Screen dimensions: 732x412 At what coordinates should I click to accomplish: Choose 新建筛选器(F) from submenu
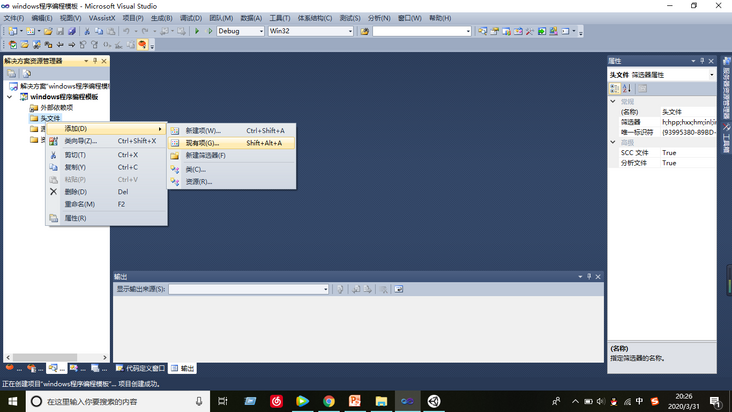(232, 155)
